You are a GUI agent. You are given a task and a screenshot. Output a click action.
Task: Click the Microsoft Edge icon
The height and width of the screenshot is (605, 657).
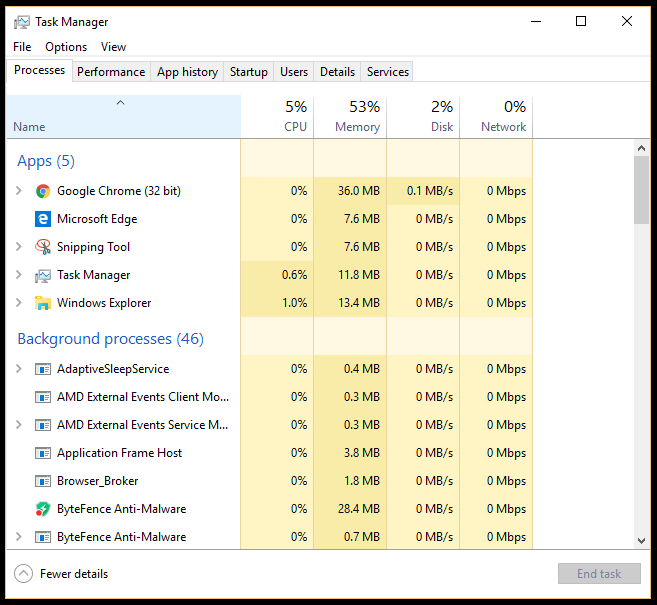[43, 219]
